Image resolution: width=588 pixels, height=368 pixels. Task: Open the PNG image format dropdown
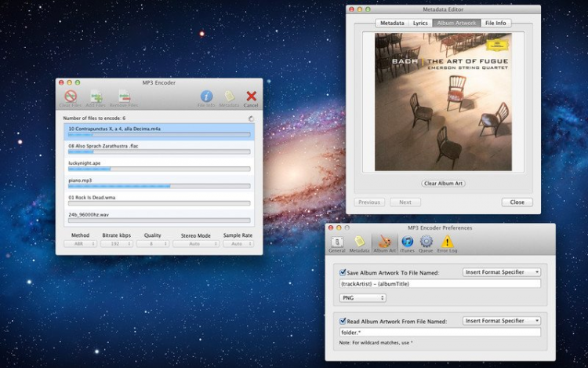coord(361,298)
